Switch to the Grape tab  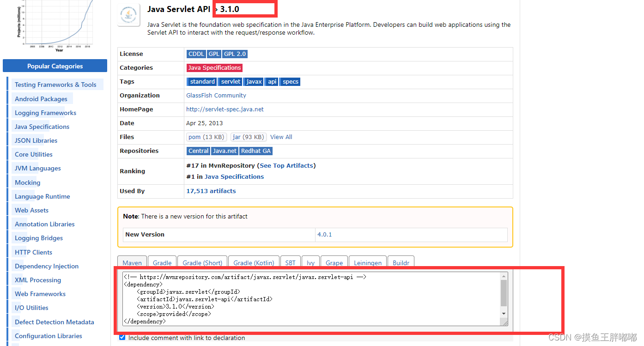(x=334, y=262)
